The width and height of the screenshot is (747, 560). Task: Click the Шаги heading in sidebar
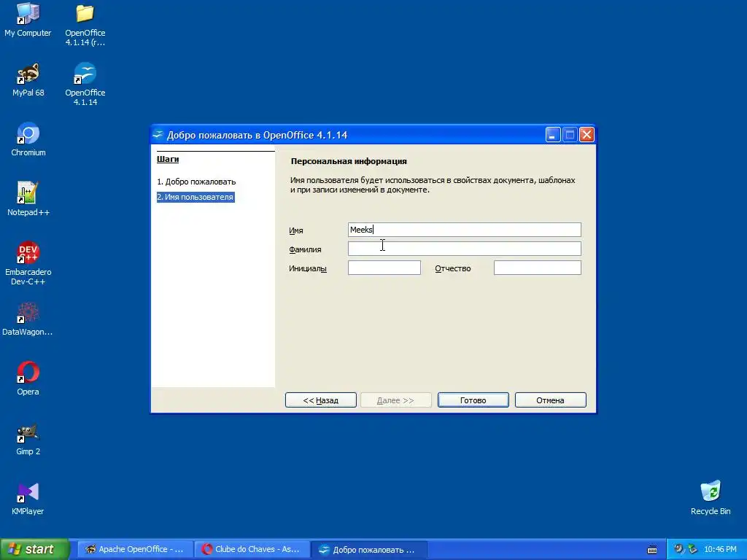[x=168, y=158]
